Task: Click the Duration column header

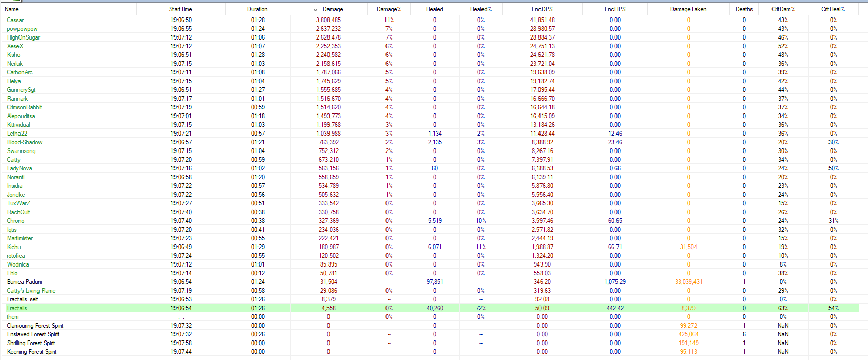Action: coord(257,9)
